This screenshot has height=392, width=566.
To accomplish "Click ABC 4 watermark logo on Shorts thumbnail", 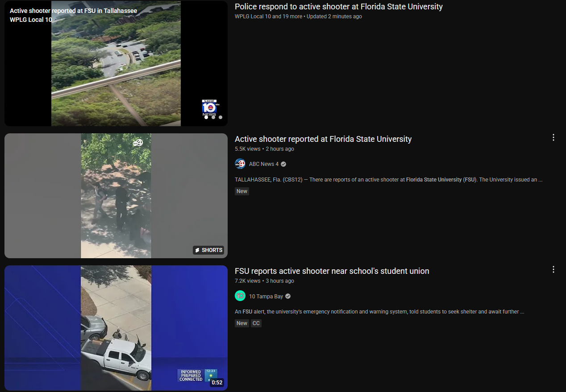I will click(x=138, y=143).
